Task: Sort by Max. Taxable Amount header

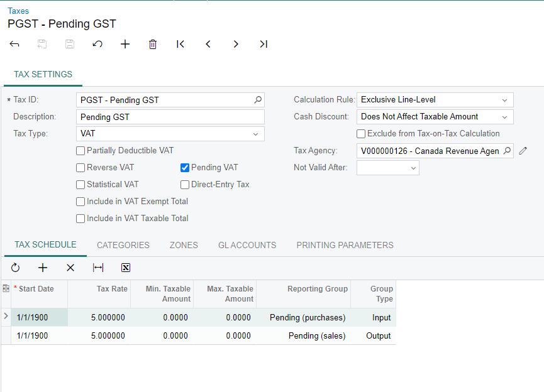Action: (x=225, y=294)
